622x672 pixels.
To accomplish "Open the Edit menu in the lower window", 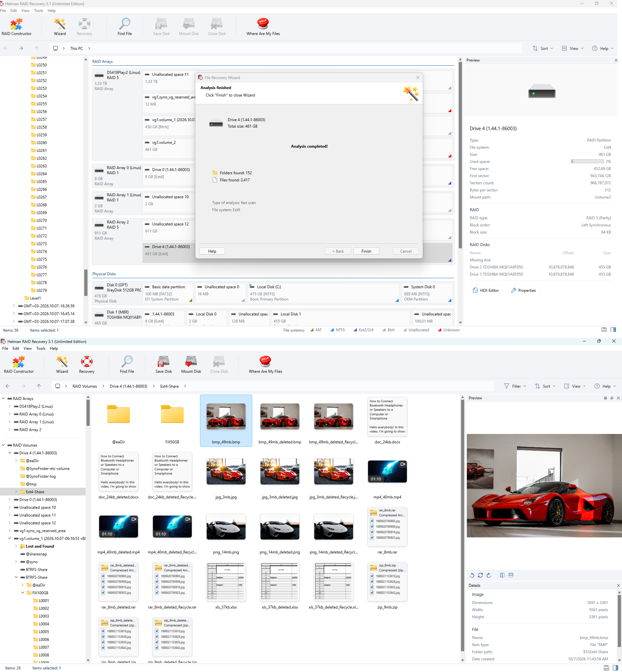I will (16, 348).
